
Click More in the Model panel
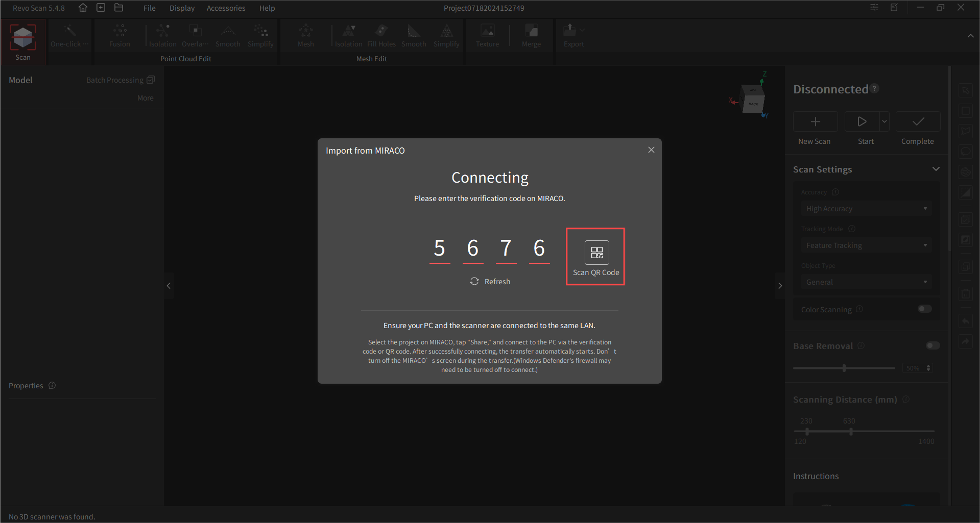coord(146,98)
